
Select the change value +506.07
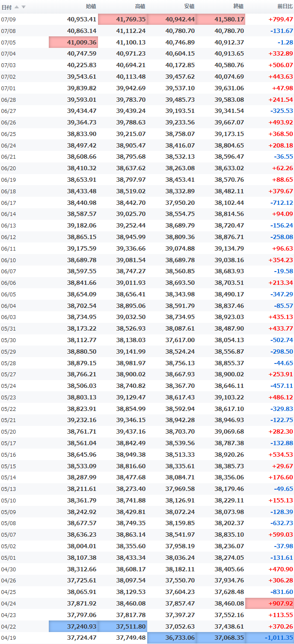click(281, 65)
